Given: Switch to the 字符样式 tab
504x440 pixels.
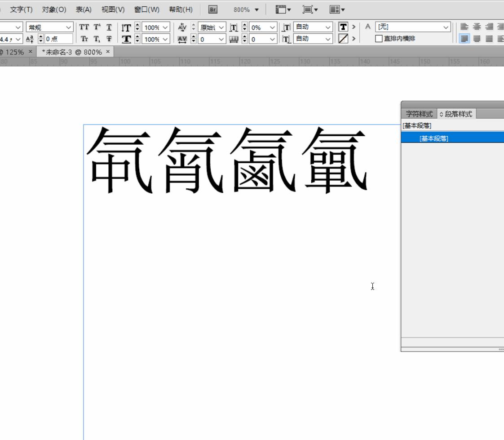Looking at the screenshot, I should [x=419, y=114].
